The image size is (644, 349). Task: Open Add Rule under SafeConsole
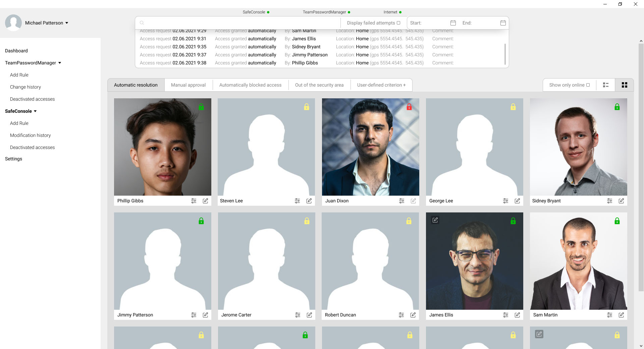point(19,123)
